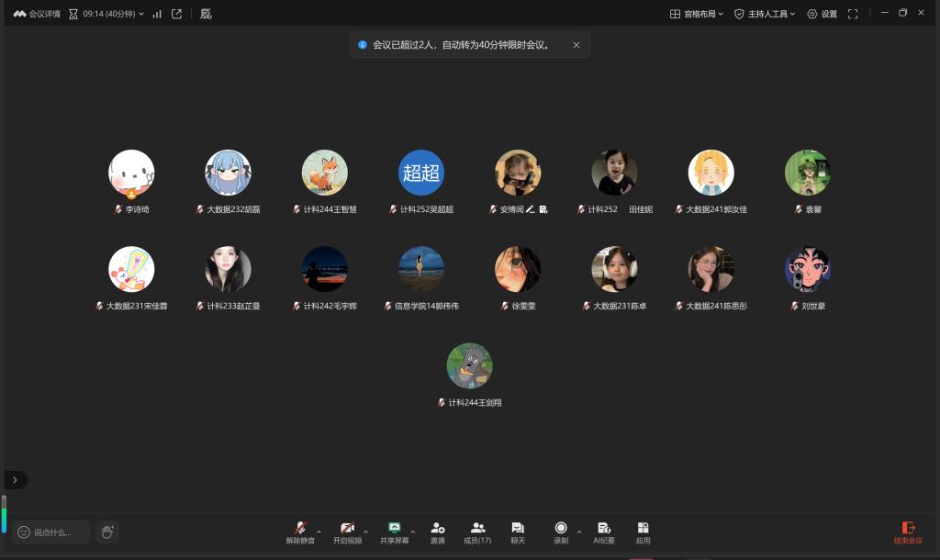The height and width of the screenshot is (560, 940).
Task: Toggle fullscreen mode icon in top bar
Action: pyautogui.click(x=853, y=14)
